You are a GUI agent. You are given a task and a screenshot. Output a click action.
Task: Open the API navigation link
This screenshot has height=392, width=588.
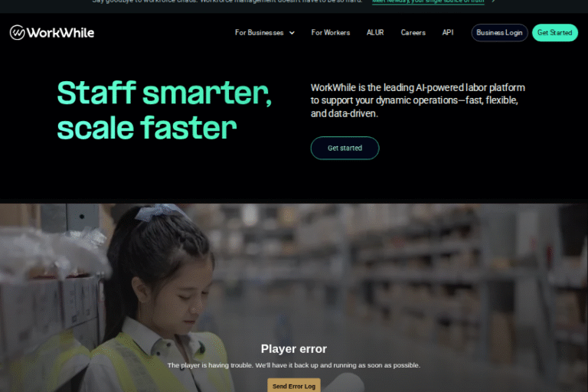448,33
